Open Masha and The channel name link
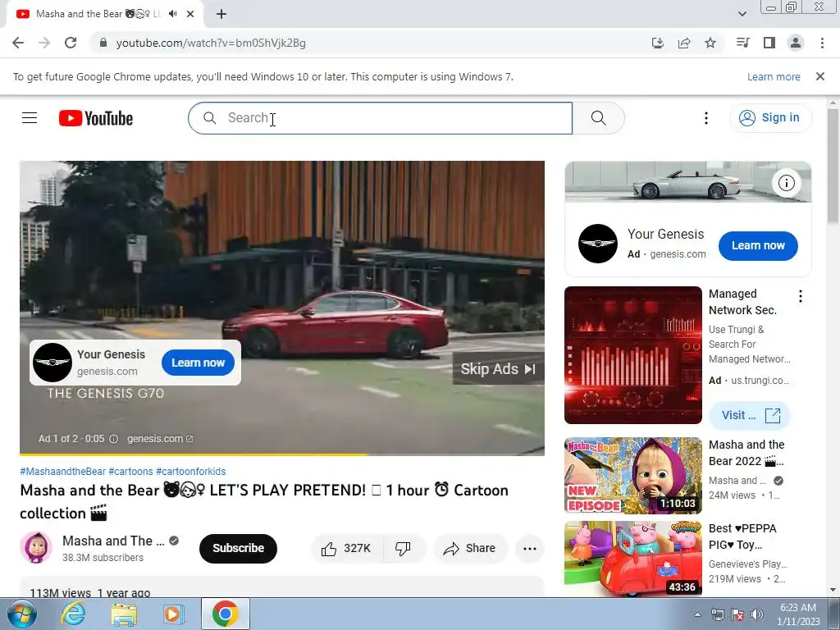Image resolution: width=840 pixels, height=630 pixels. pos(113,541)
